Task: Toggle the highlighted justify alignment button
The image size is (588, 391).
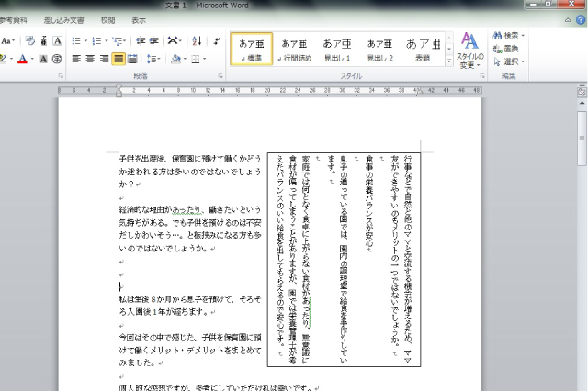Action: [119, 59]
